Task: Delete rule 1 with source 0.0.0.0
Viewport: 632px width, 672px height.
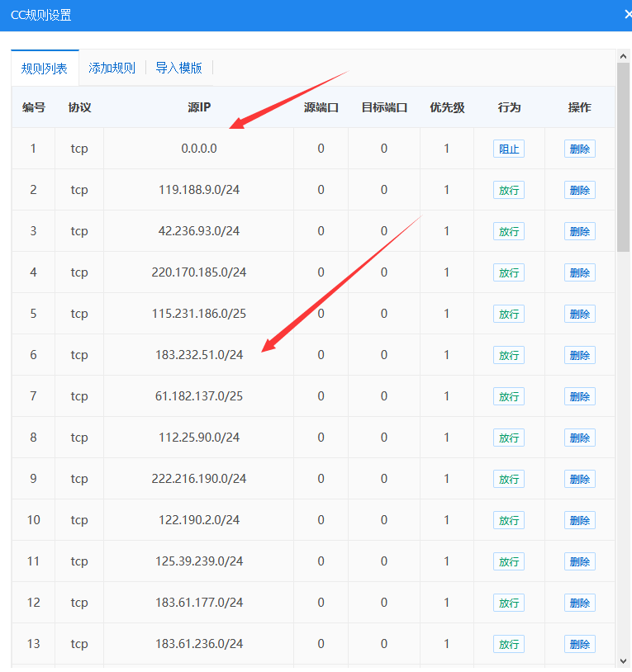Action: (x=580, y=149)
